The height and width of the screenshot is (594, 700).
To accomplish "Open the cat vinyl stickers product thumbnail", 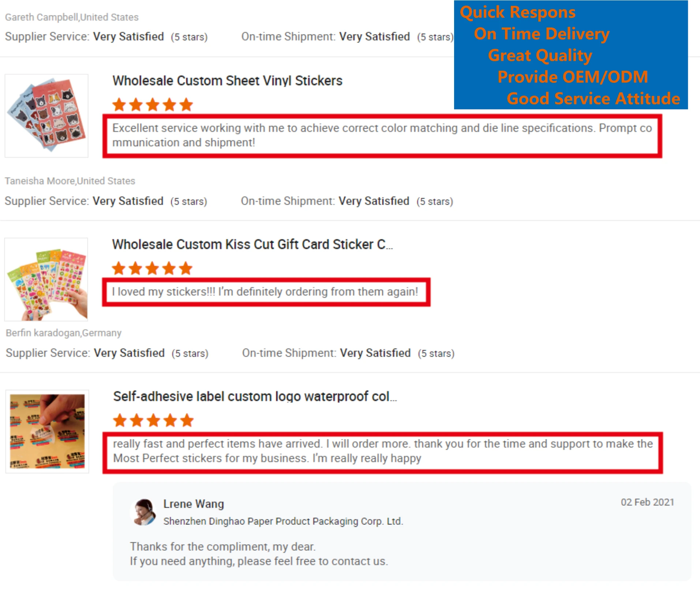I will [46, 116].
